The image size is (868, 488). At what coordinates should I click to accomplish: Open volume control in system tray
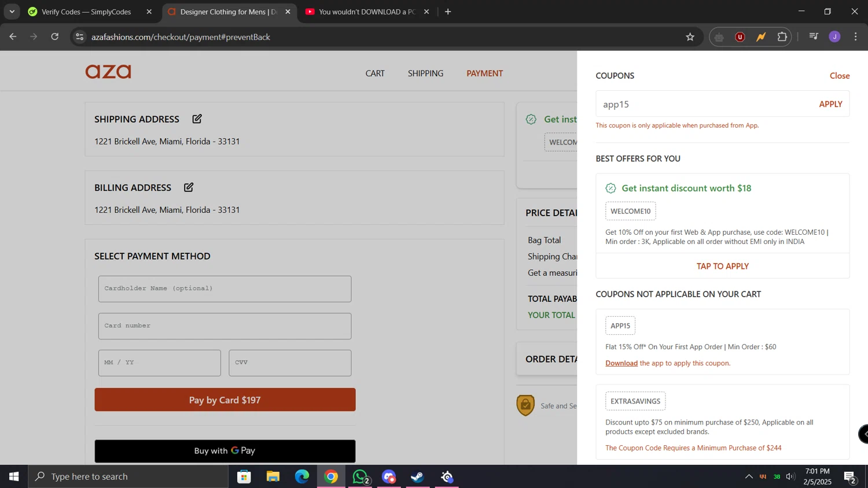790,476
